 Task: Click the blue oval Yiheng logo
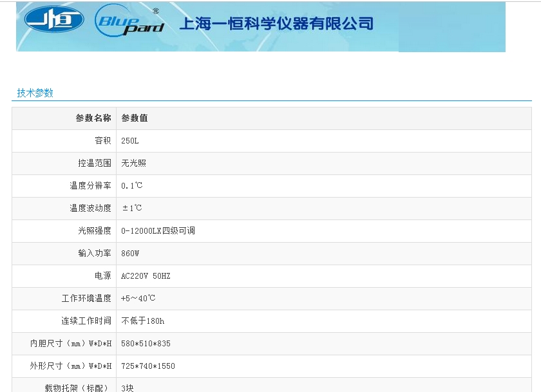[54, 19]
